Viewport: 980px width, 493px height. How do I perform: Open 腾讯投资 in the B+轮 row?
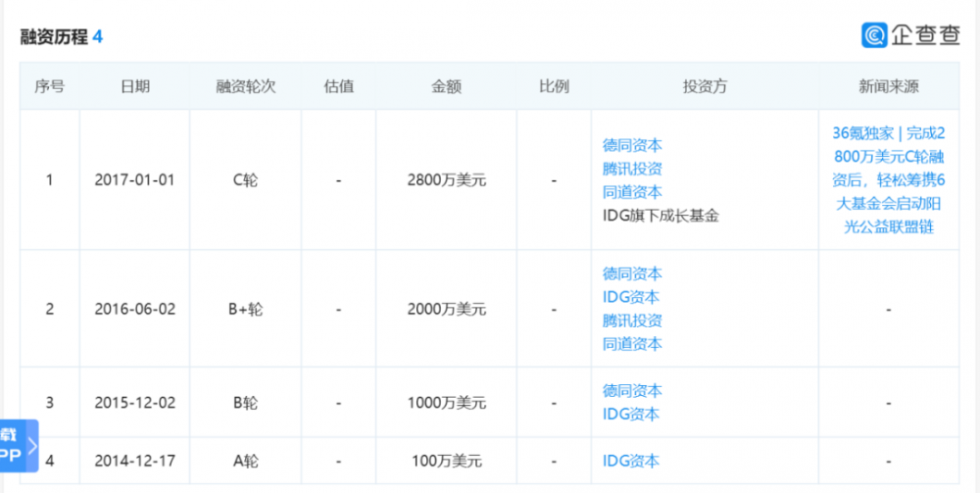coord(632,320)
